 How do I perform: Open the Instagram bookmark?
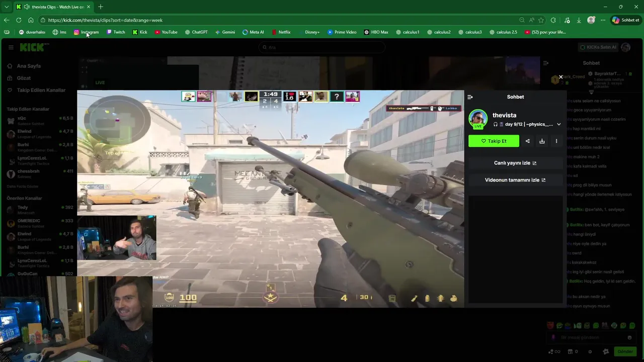point(86,32)
